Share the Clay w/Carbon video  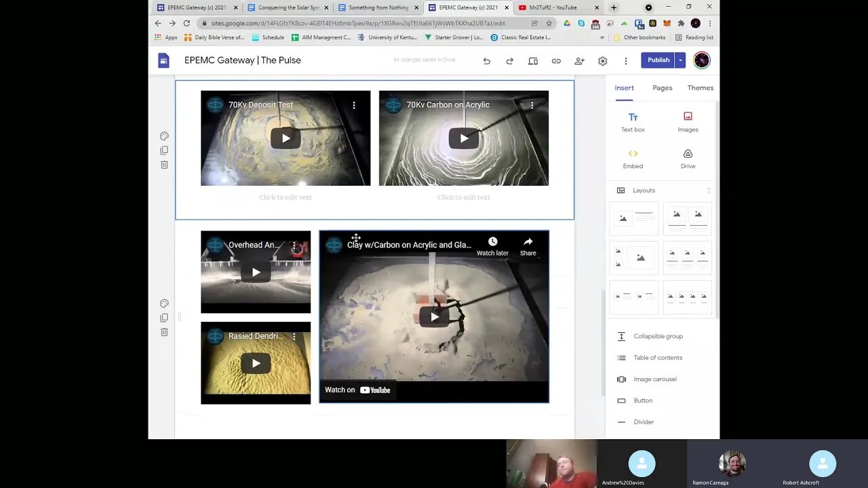point(528,247)
